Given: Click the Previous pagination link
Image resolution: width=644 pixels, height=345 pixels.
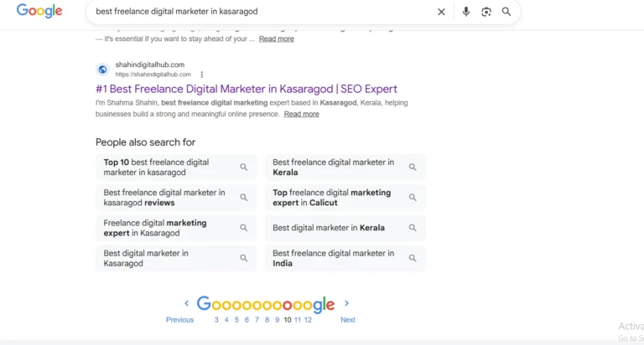Looking at the screenshot, I should coord(180,320).
